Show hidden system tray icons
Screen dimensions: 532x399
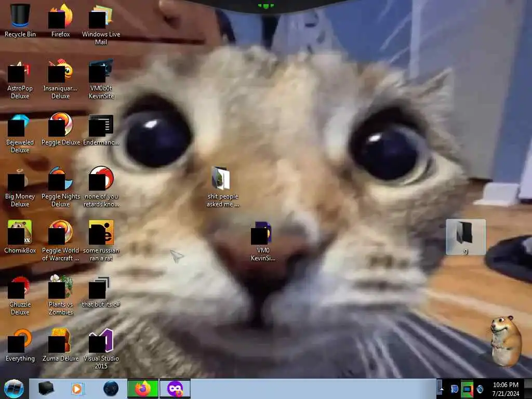[442, 389]
